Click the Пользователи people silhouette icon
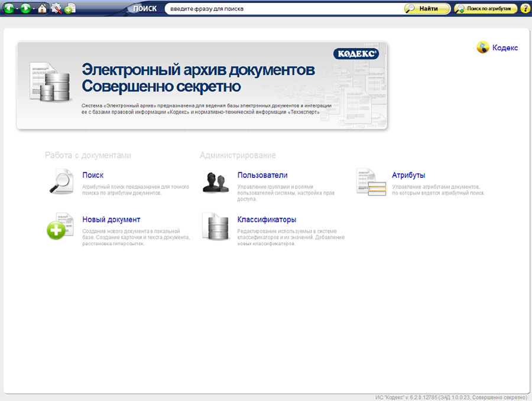Viewport: 532px width, 401px height. pos(215,181)
